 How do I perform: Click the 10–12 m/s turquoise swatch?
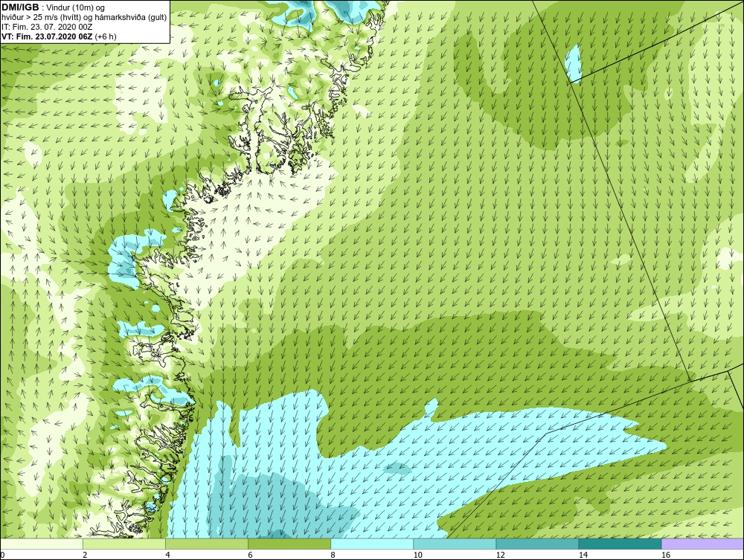pyautogui.click(x=455, y=544)
